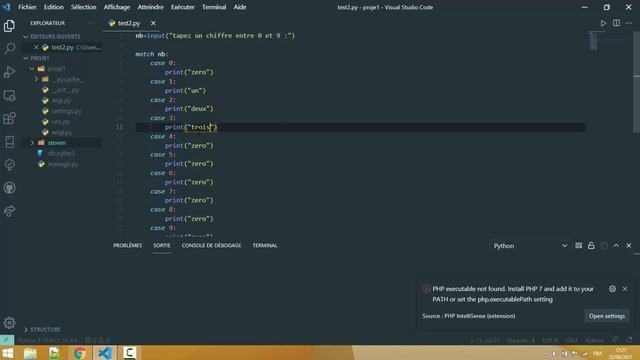This screenshot has width=640, height=360.
Task: Open the Remote Explorer view icon
Action: (9, 96)
